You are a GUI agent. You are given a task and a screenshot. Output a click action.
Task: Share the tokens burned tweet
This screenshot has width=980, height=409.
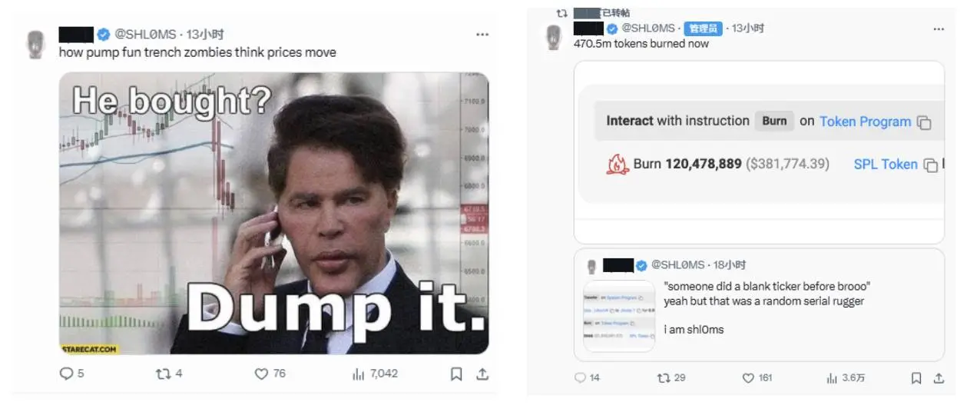pyautogui.click(x=939, y=378)
